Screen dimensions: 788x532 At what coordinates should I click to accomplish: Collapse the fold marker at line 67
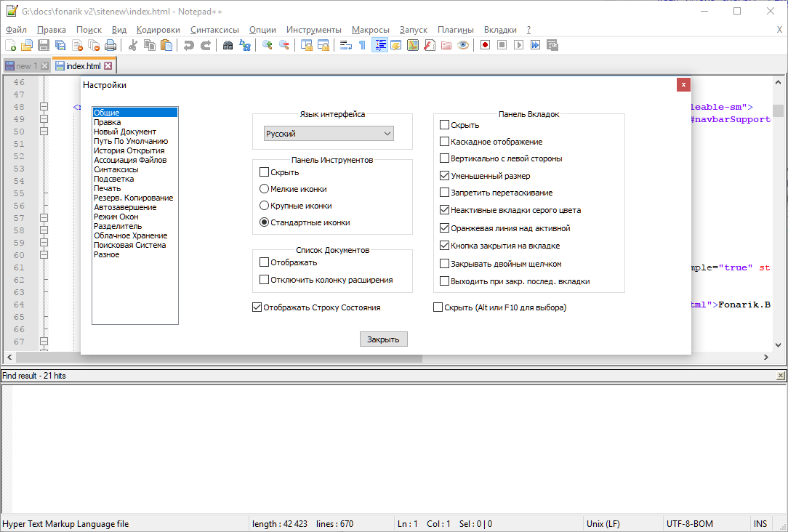tap(44, 342)
